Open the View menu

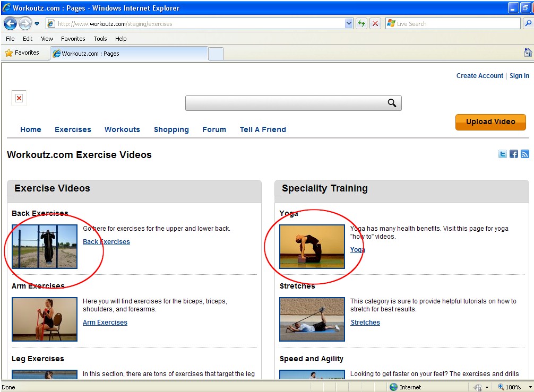point(47,39)
